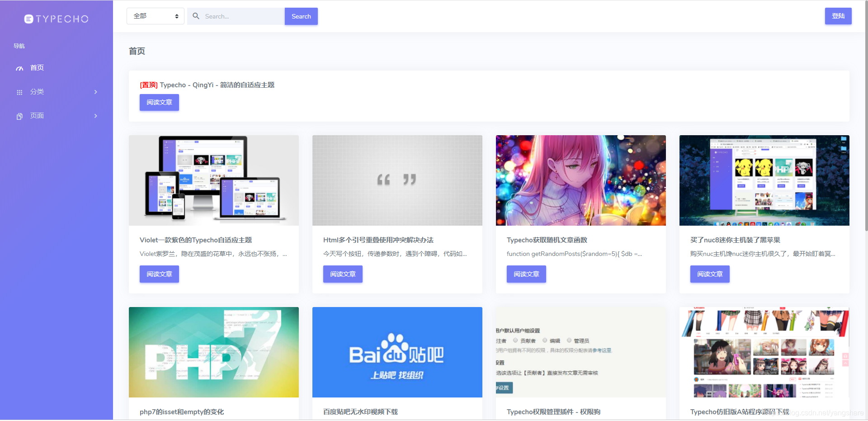Expand the 分类 submenu chevron
868x421 pixels.
click(95, 92)
